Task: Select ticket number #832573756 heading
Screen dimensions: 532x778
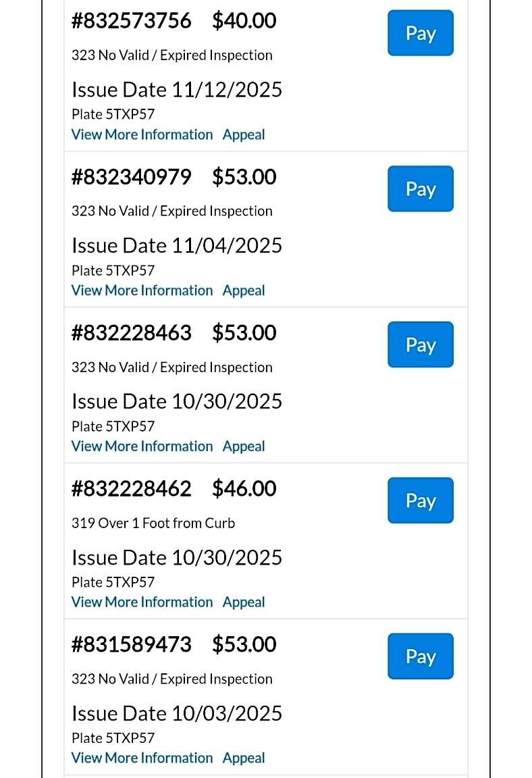Action: [132, 21]
